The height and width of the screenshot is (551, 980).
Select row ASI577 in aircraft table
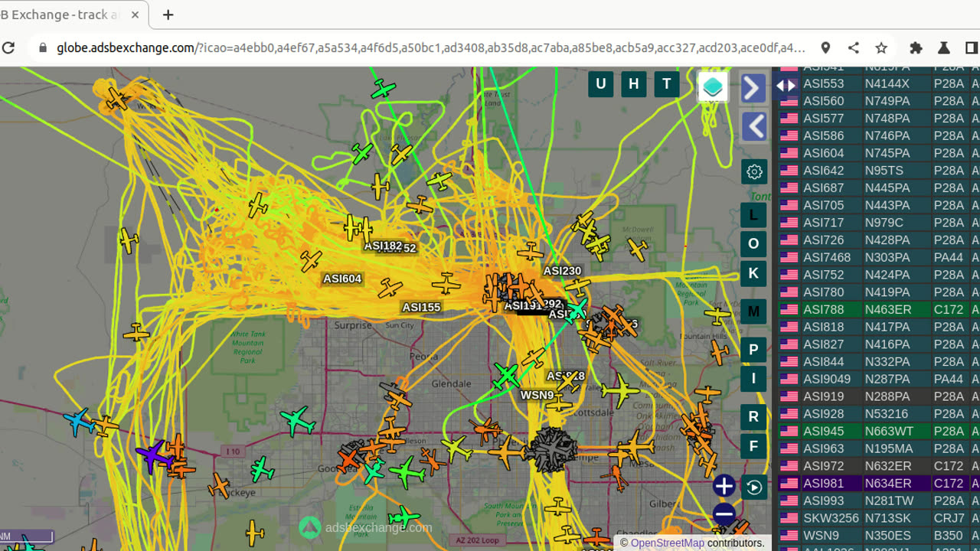click(879, 119)
